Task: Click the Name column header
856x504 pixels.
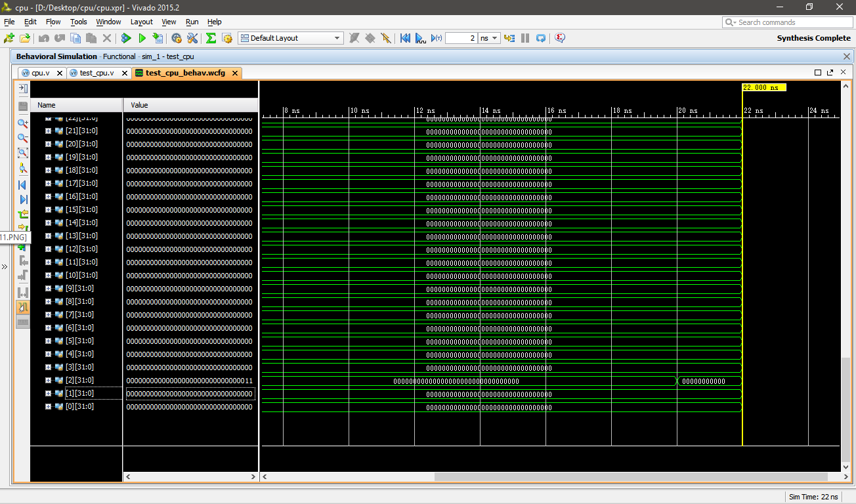Action: pyautogui.click(x=77, y=105)
